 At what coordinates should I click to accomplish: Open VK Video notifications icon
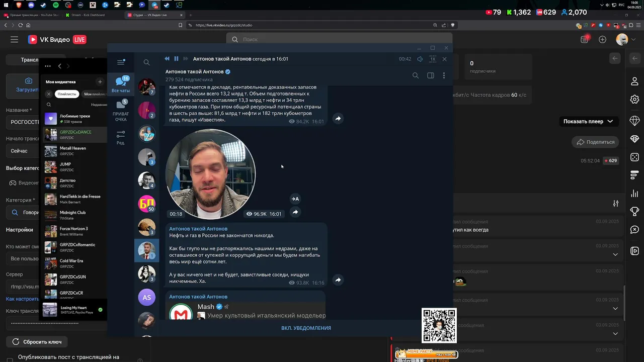[585, 39]
